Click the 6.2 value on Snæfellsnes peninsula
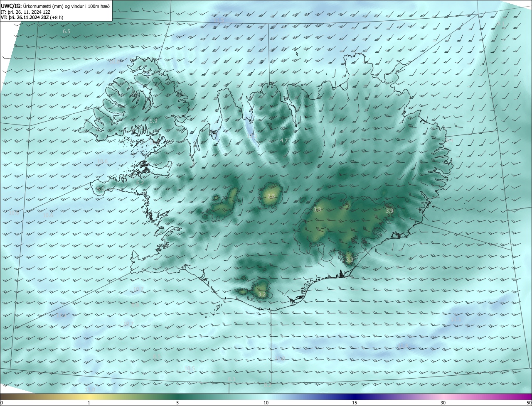532x406 pixels. (140, 182)
